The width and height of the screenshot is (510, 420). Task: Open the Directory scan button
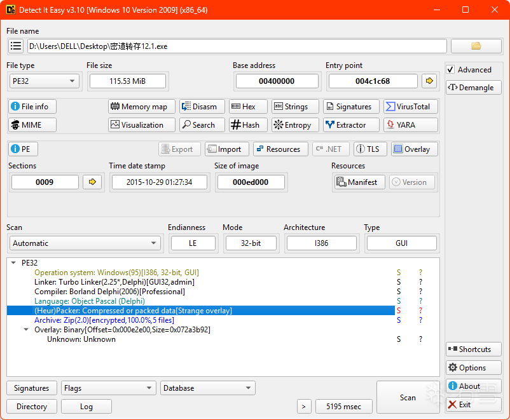point(32,407)
